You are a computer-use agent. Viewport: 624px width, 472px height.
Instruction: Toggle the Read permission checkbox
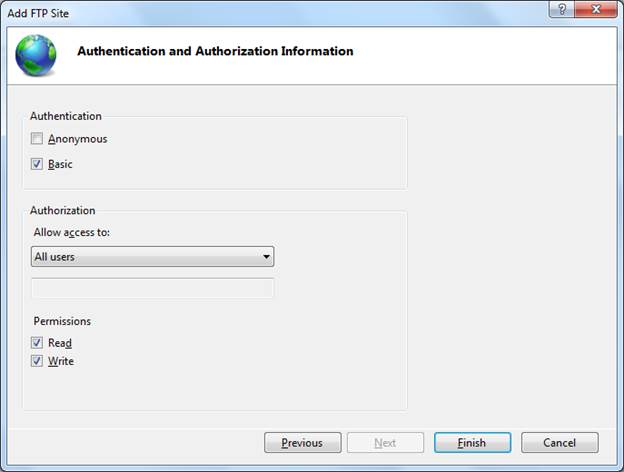[x=37, y=343]
